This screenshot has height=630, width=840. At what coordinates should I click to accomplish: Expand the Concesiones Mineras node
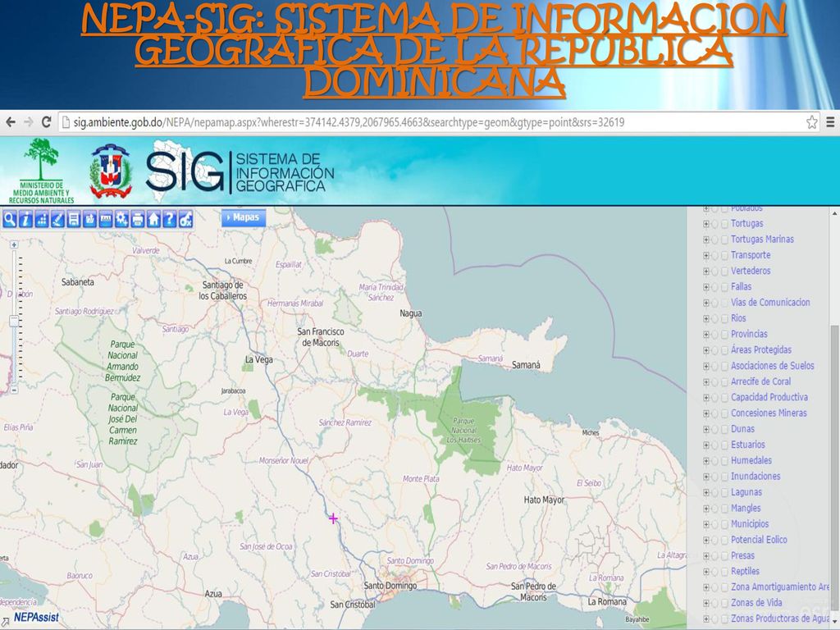click(x=706, y=413)
